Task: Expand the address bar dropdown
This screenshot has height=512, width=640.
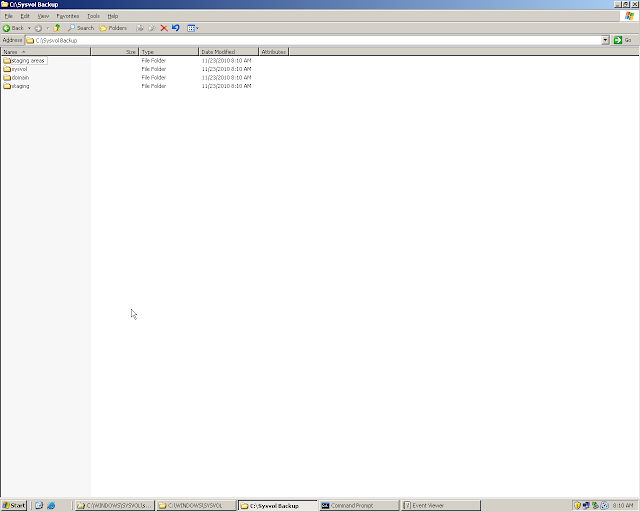Action: [605, 40]
